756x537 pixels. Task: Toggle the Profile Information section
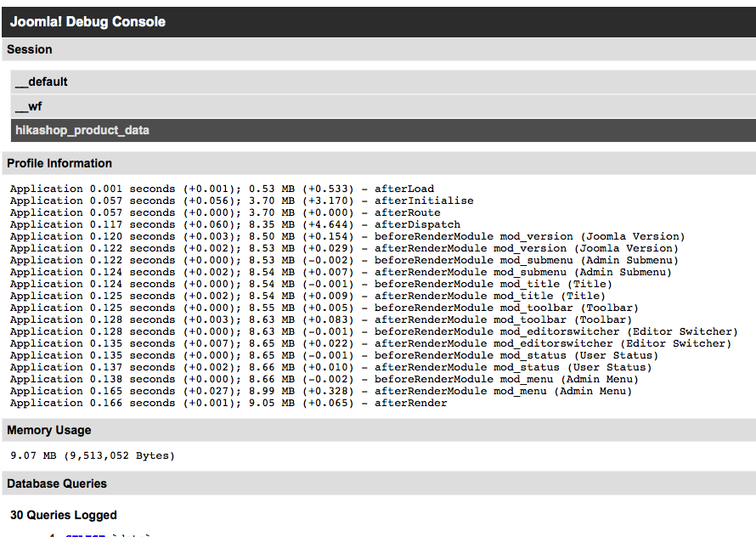379,163
